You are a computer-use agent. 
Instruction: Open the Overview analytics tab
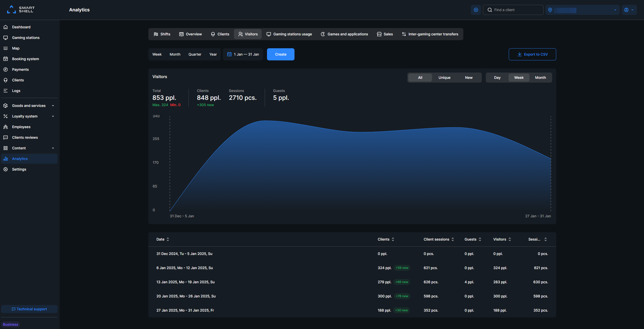191,34
